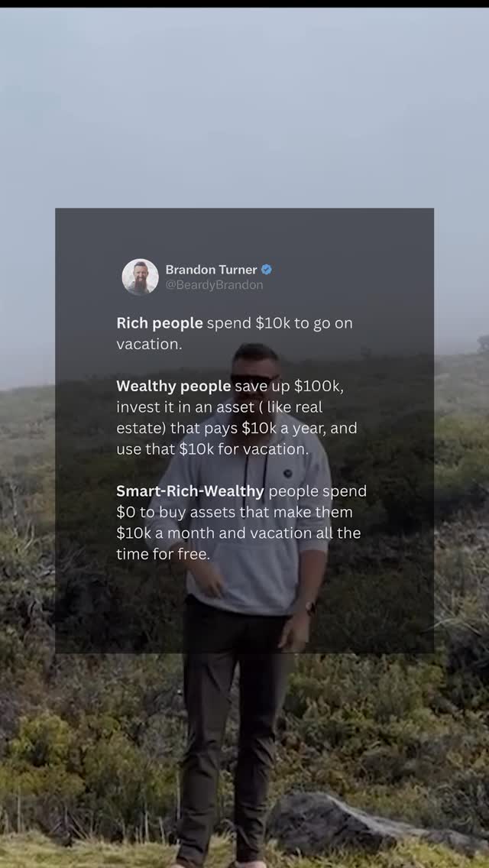Click the line "invest it in an asset"
Screen dimensions: 489x868
tap(219, 407)
